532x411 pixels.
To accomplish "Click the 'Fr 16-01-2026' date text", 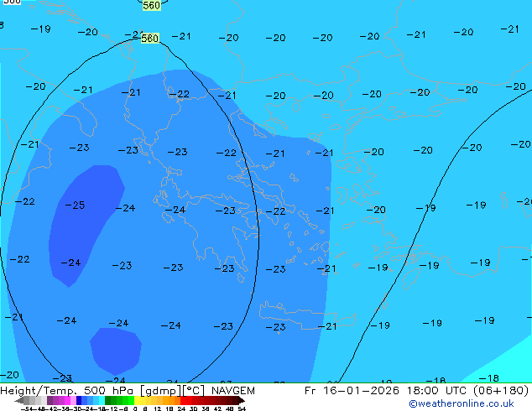I will (x=352, y=391).
